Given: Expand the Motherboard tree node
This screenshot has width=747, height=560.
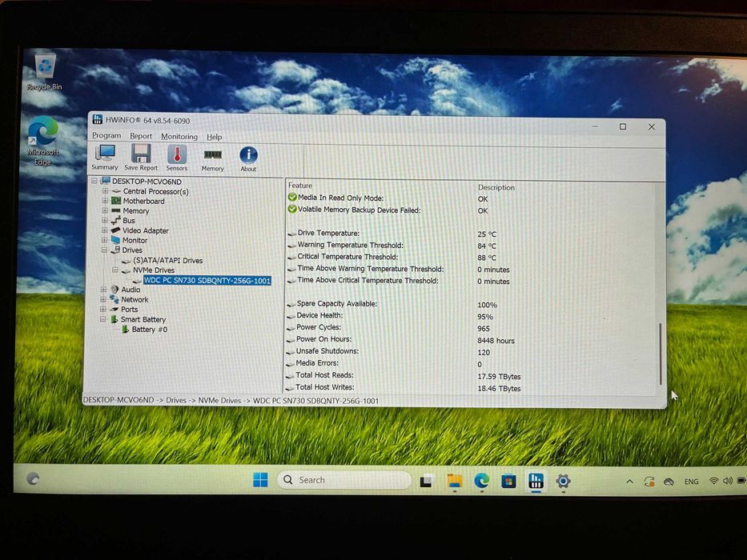Looking at the screenshot, I should coord(105,201).
